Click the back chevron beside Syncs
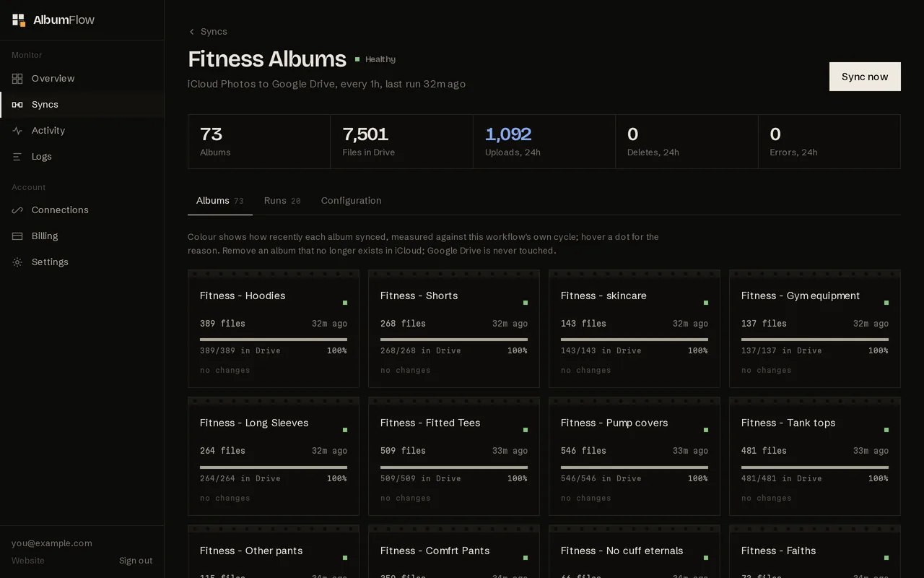 tap(191, 32)
